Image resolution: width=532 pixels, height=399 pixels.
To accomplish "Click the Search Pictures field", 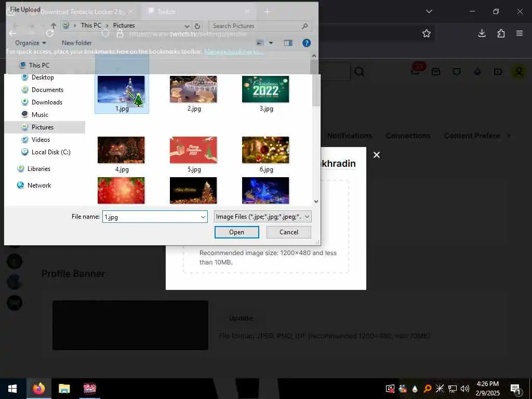I will tap(260, 26).
